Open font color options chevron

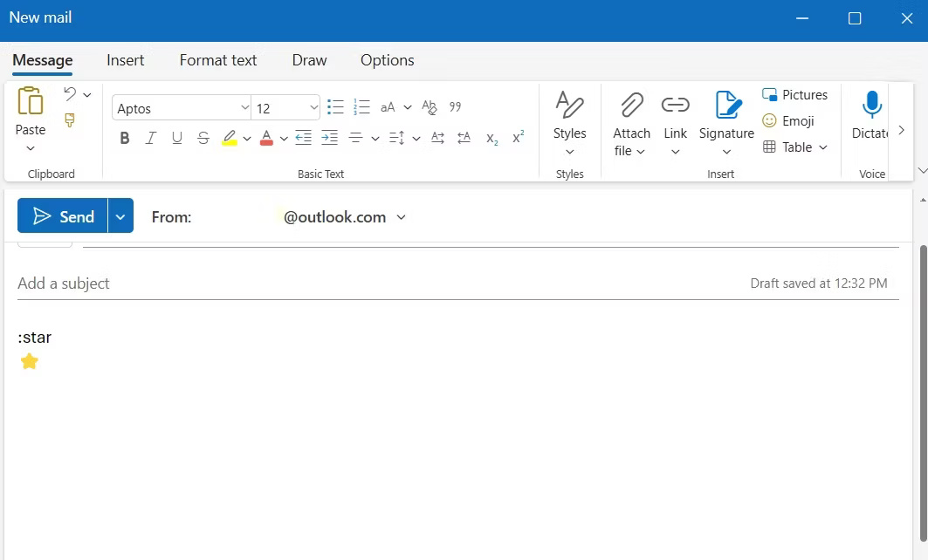coord(284,139)
